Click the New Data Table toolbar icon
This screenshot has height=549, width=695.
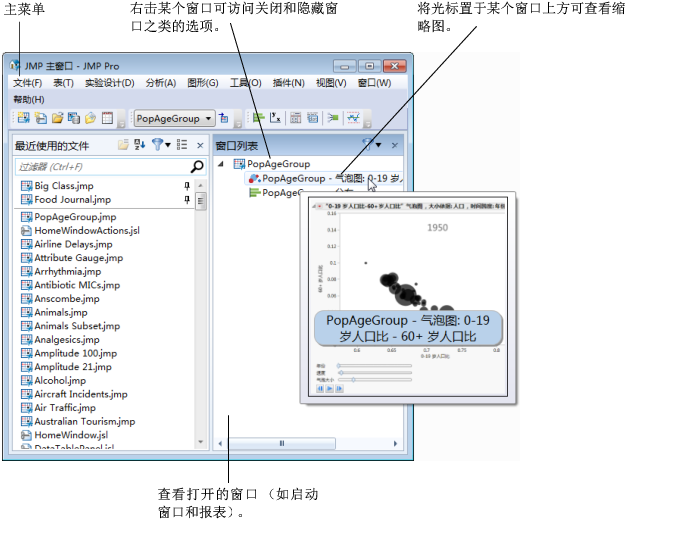(x=23, y=118)
